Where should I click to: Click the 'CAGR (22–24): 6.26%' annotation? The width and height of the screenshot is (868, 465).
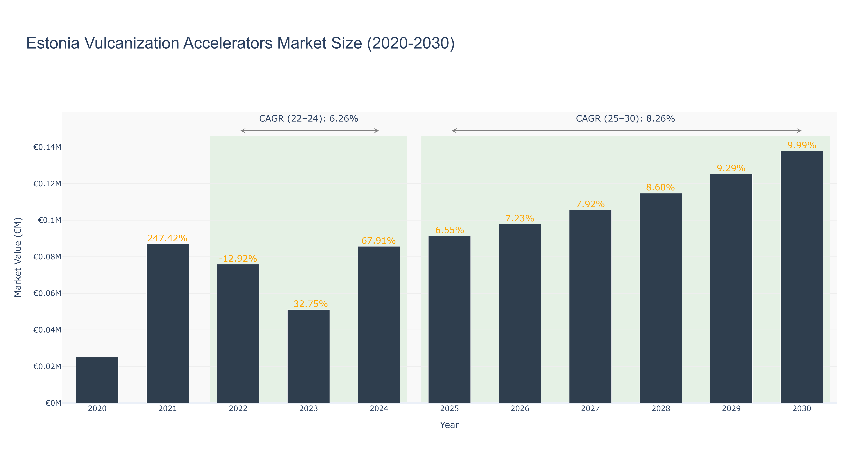(x=308, y=119)
